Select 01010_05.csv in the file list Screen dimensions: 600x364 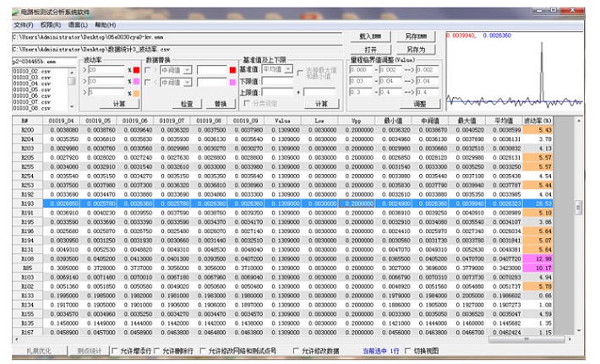pos(32,90)
